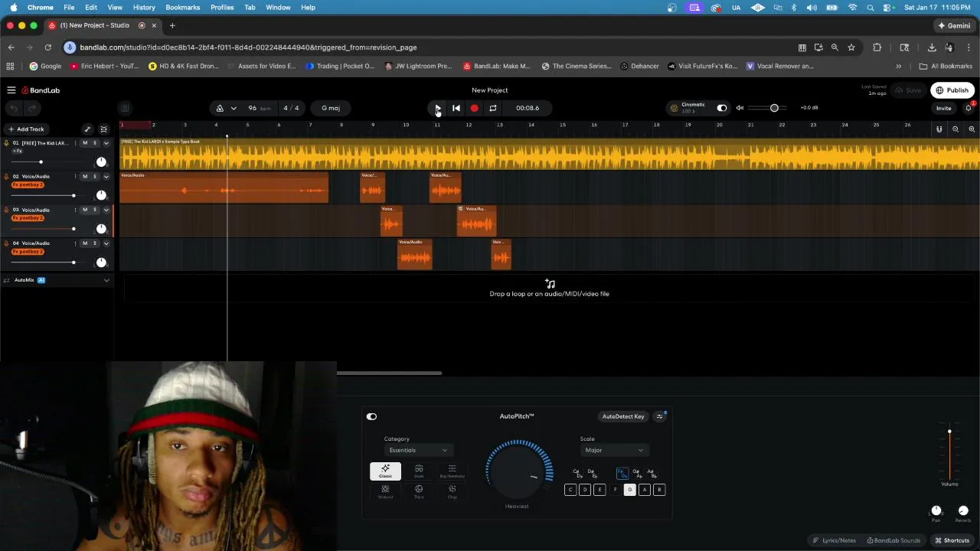
Task: Open AutoPitch advanced settings icon
Action: 660,416
